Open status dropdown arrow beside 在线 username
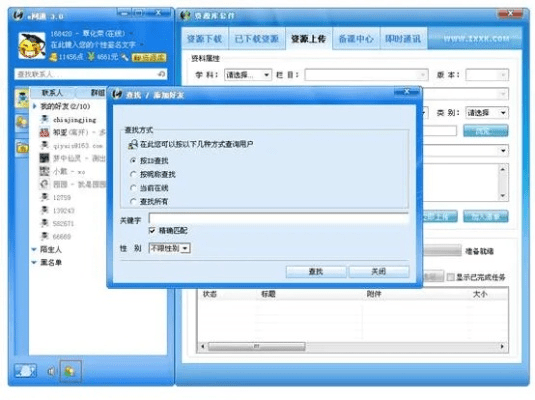This screenshot has width=535, height=400. tap(132, 33)
